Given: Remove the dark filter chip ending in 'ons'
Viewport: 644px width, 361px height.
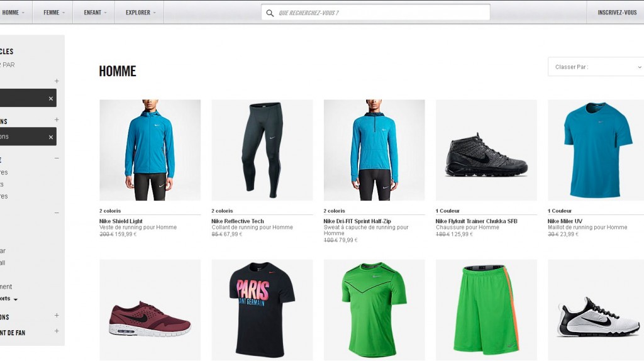Looking at the screenshot, I should [x=51, y=136].
